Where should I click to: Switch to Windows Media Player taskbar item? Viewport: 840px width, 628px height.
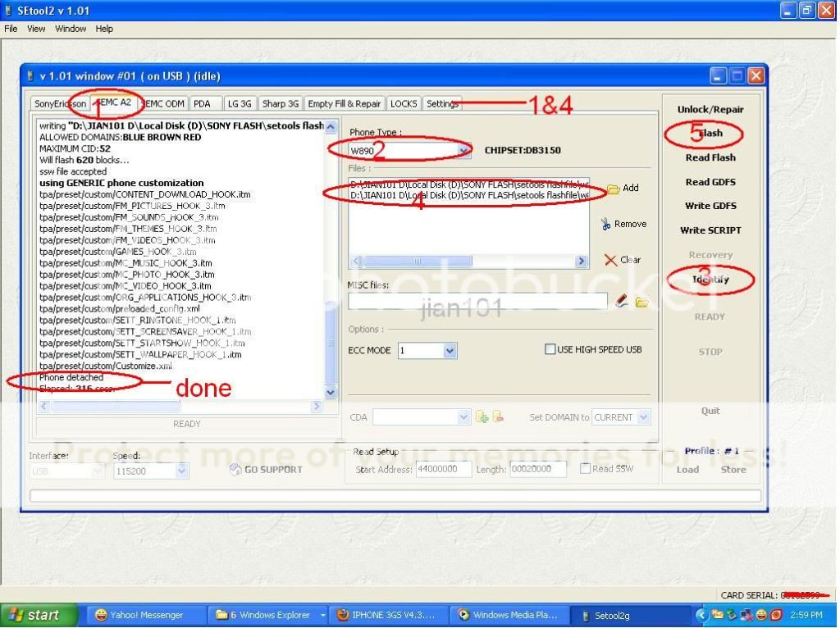pyautogui.click(x=510, y=615)
